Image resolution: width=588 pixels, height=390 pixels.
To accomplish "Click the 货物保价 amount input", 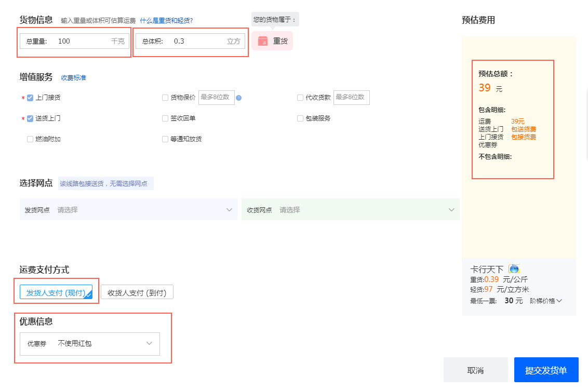I will point(217,98).
